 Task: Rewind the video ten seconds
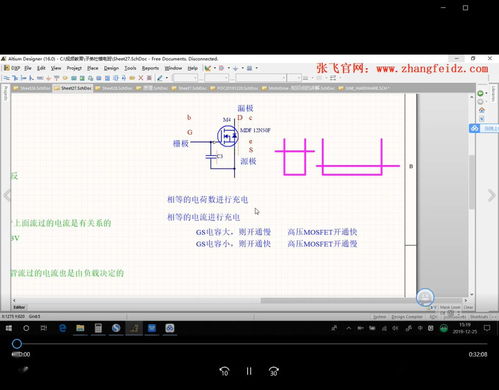click(x=224, y=371)
